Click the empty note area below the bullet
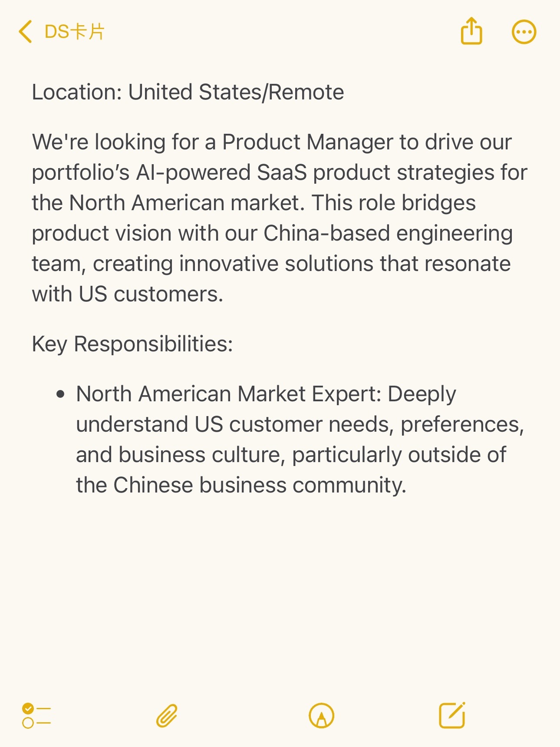 coord(280,595)
